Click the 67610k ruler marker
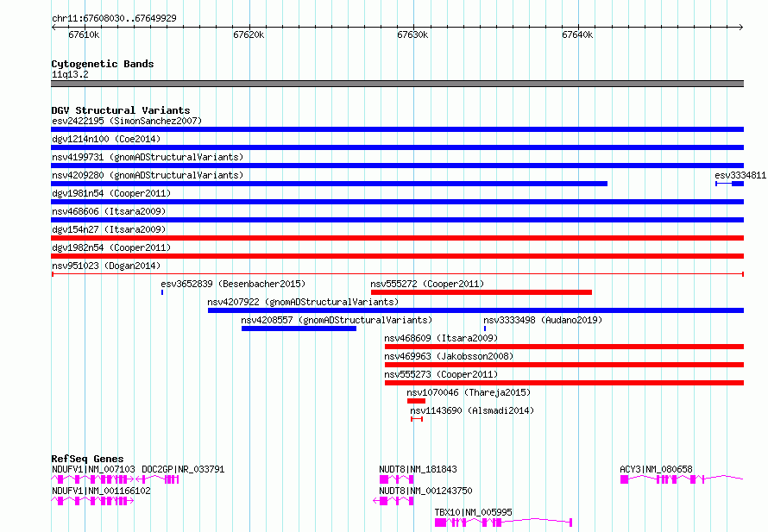This screenshot has width=768, height=532. click(x=84, y=34)
